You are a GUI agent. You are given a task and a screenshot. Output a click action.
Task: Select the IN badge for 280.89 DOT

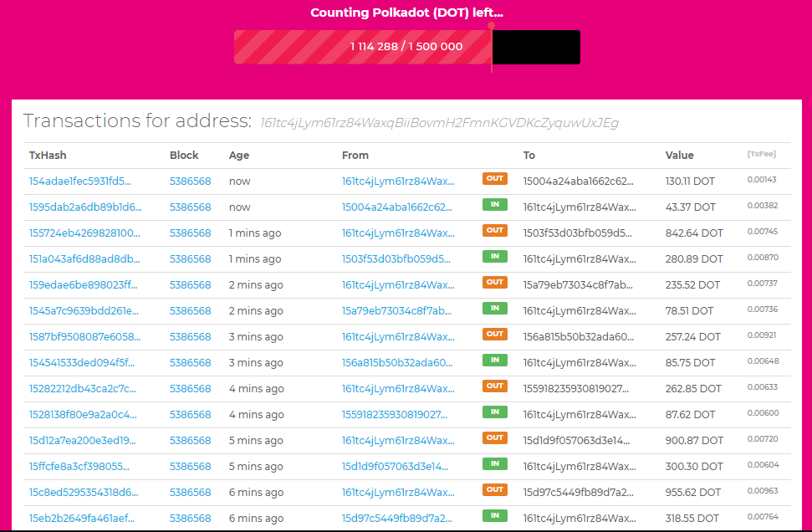click(494, 257)
